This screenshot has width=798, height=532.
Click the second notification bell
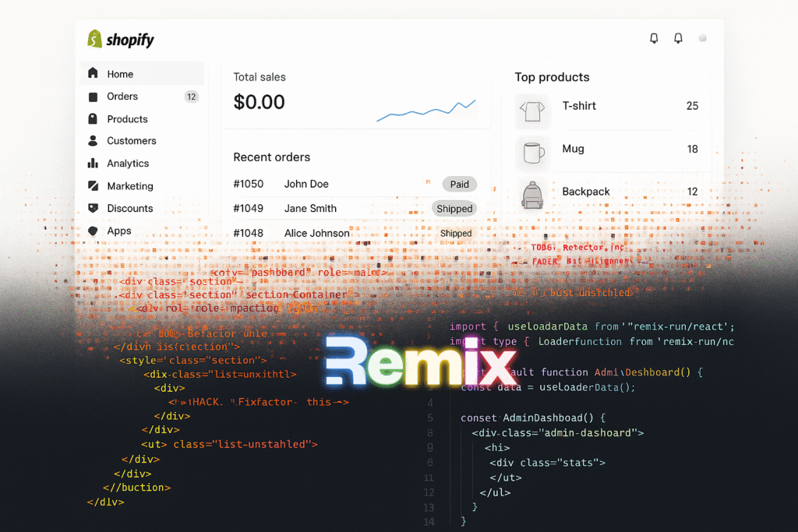point(677,37)
